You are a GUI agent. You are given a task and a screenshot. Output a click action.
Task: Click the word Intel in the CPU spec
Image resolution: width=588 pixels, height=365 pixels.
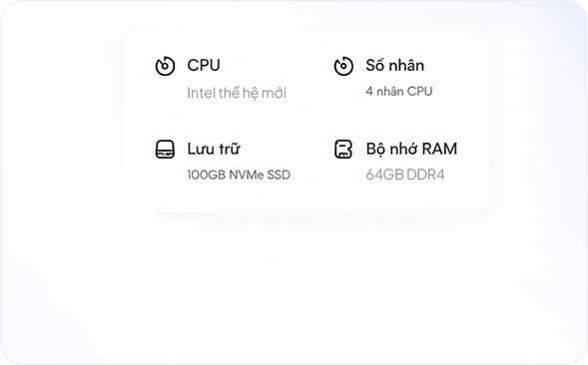click(201, 93)
